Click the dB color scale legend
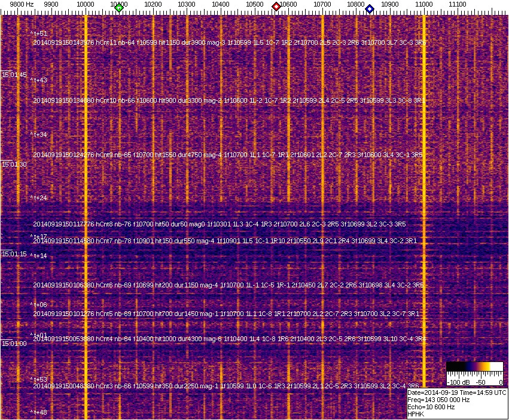The height and width of the screenshot is (420, 509). click(476, 374)
